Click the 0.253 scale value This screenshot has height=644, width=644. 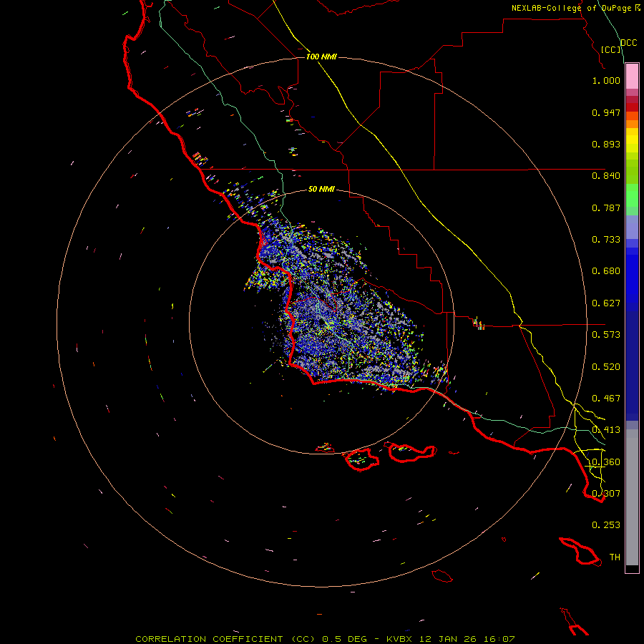pyautogui.click(x=606, y=525)
